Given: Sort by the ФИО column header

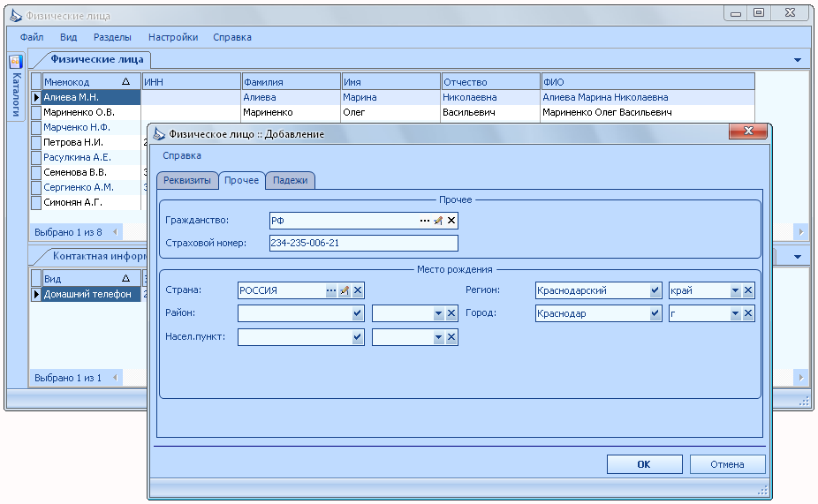Looking at the screenshot, I should point(648,81).
